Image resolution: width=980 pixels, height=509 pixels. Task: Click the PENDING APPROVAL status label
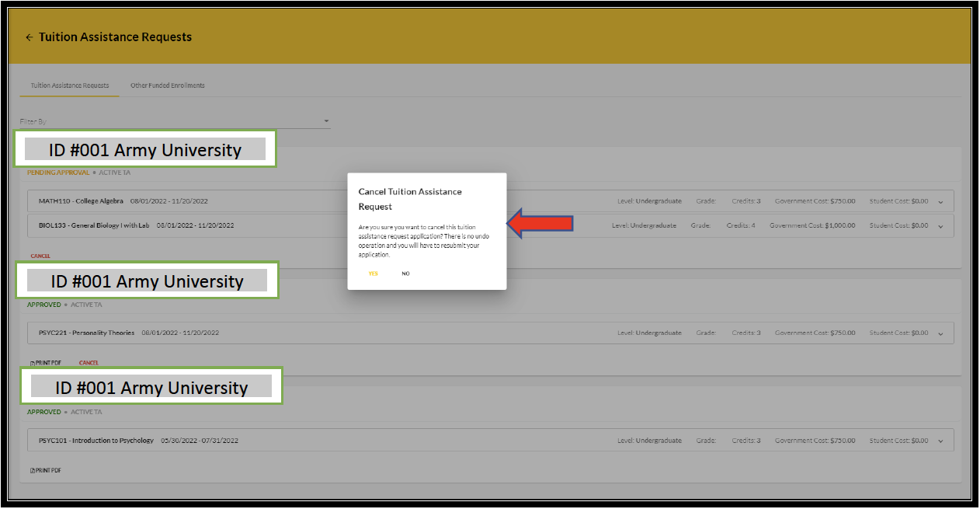tap(58, 173)
